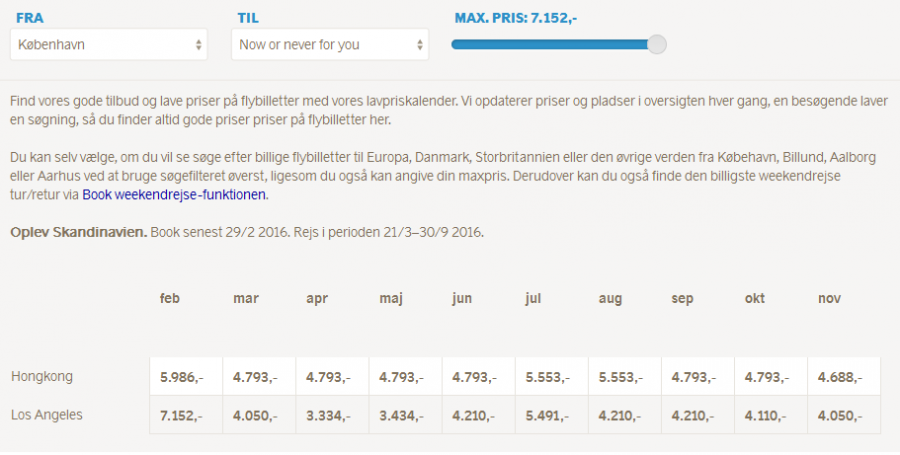
Task: Open the FRA København dropdown
Action: [x=109, y=45]
